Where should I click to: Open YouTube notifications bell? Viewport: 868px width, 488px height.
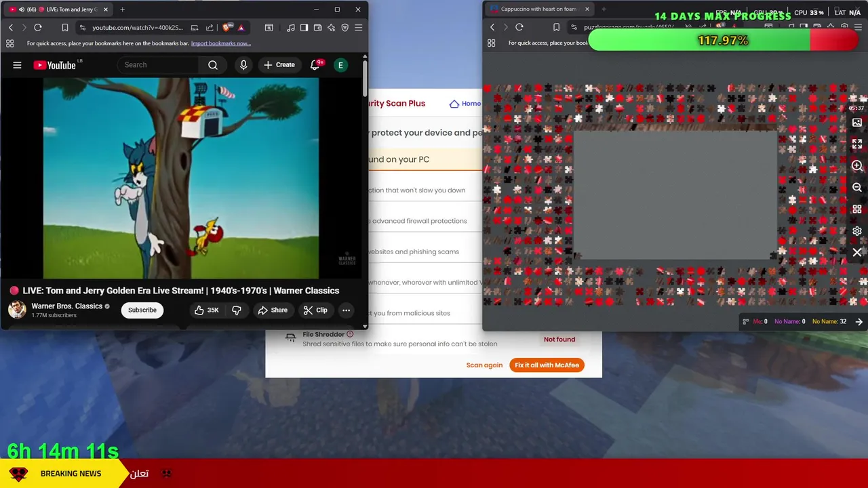click(315, 65)
